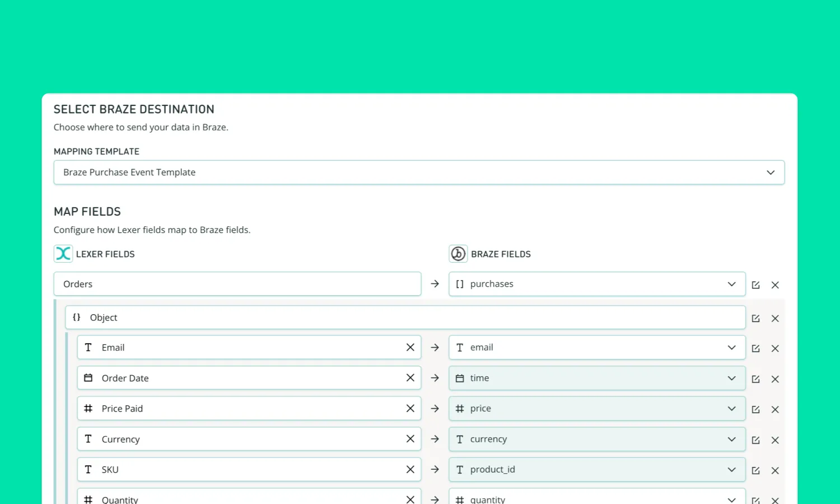Click the Object field row
Image resolution: width=840 pixels, height=504 pixels.
pyautogui.click(x=405, y=318)
